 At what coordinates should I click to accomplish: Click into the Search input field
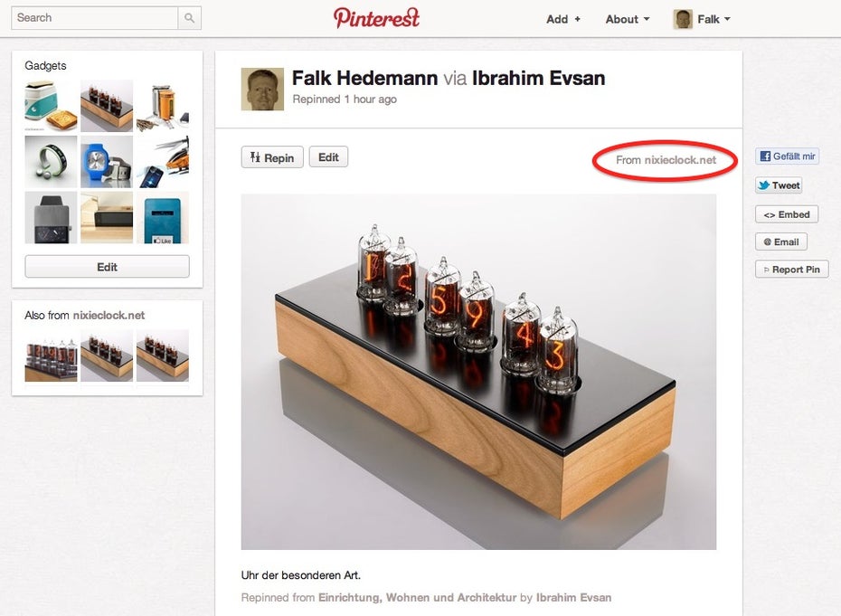(x=94, y=18)
